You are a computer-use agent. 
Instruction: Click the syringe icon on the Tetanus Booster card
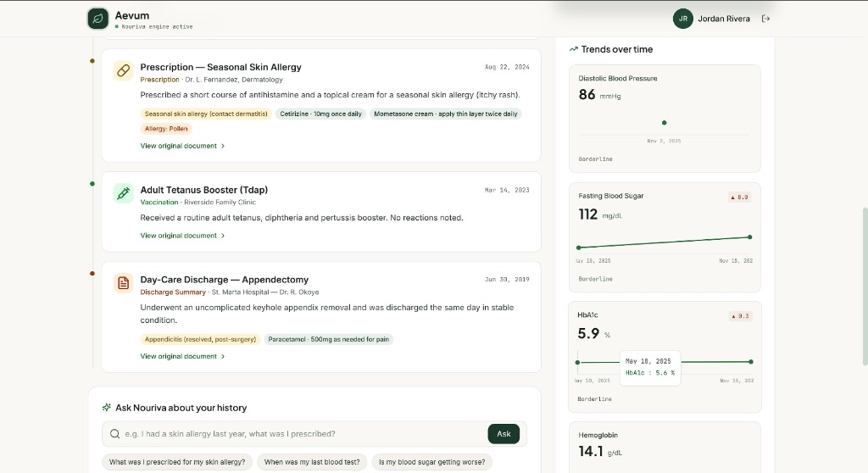(x=124, y=193)
